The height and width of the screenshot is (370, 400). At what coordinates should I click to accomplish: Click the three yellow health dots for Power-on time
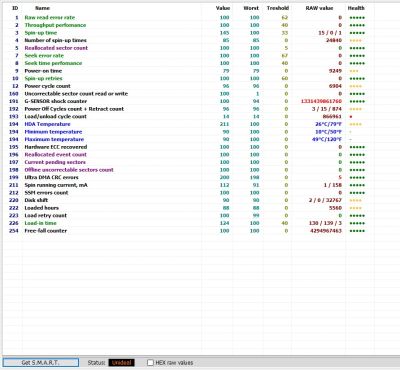(354, 71)
